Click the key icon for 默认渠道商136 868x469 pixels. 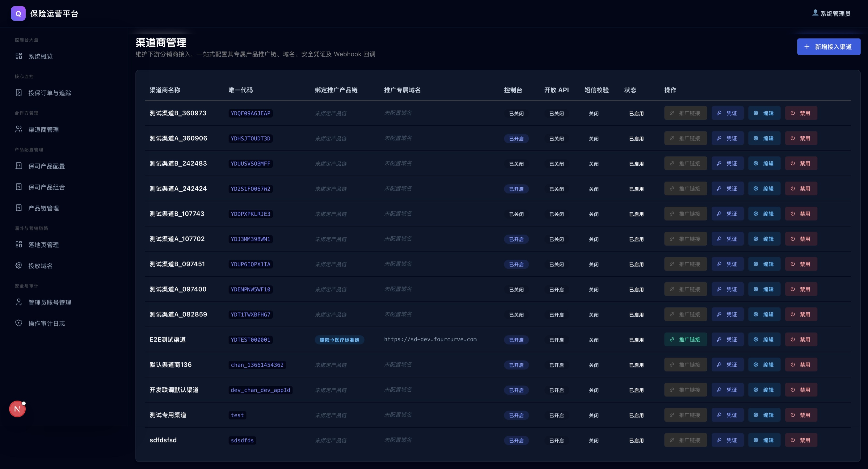pyautogui.click(x=719, y=365)
